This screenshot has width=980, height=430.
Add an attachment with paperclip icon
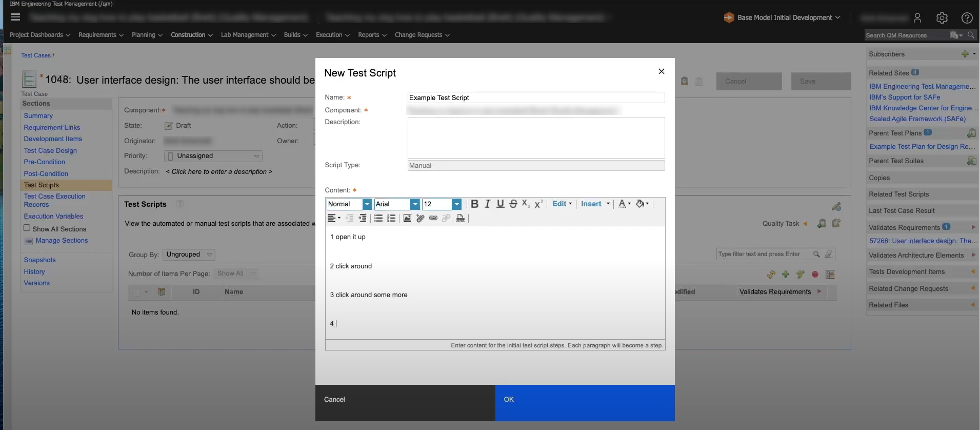[x=421, y=219]
